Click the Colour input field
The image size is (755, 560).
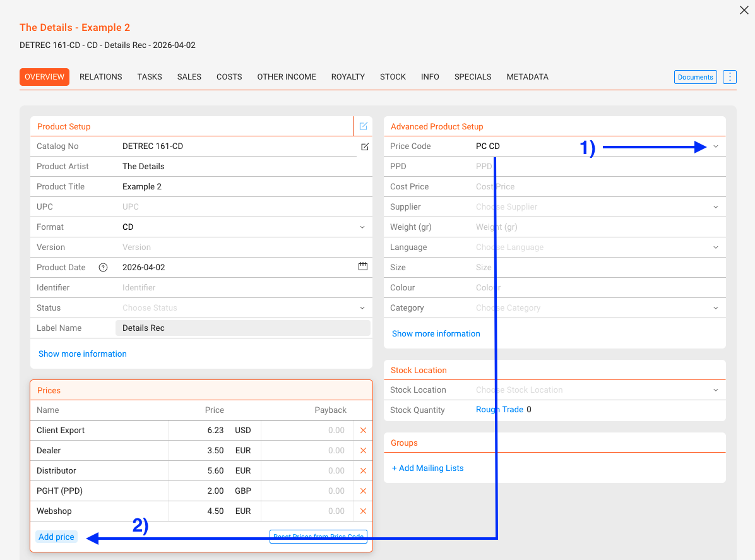[598, 288]
